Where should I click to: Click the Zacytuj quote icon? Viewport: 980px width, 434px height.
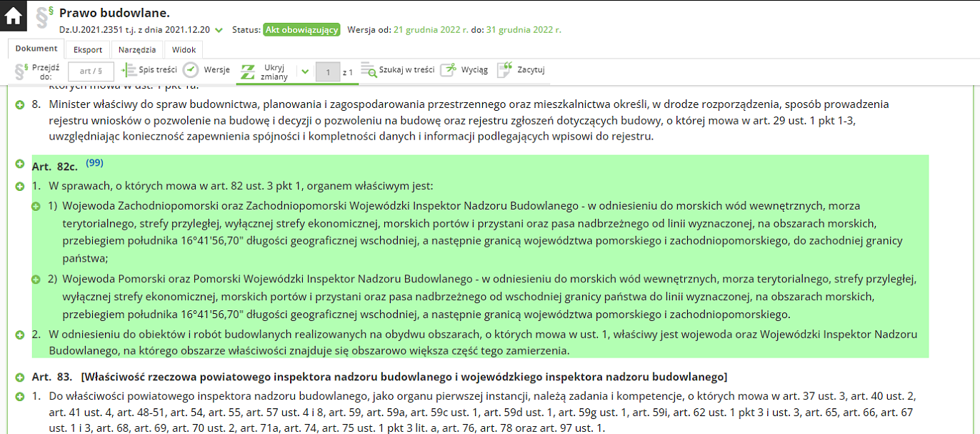pos(505,70)
